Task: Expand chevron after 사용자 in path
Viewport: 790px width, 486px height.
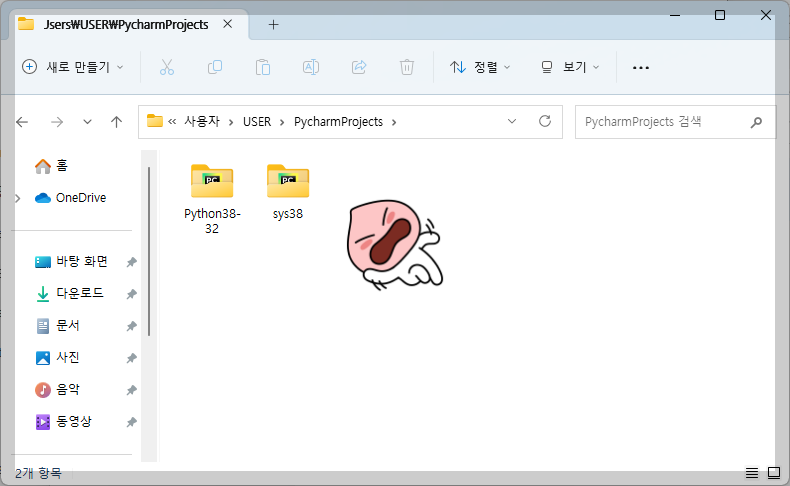Action: (231, 122)
